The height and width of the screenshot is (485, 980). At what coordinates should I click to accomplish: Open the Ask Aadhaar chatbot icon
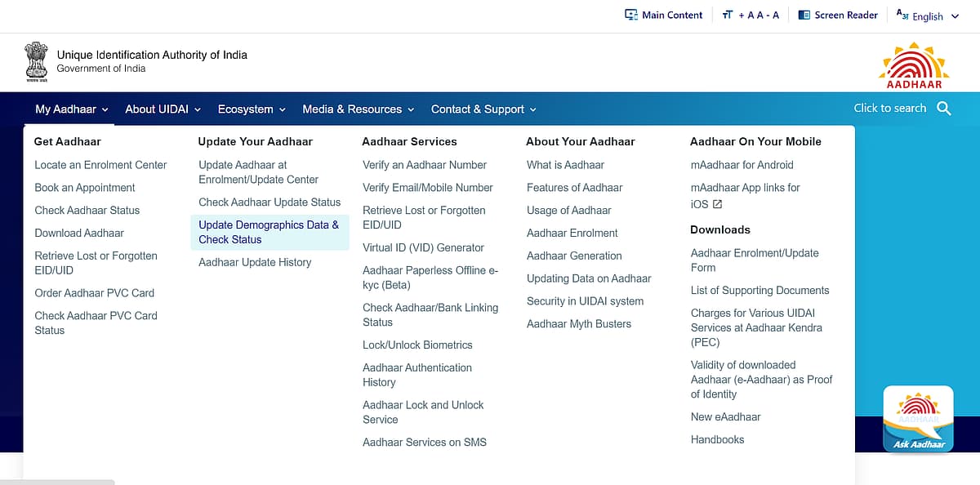click(x=918, y=419)
